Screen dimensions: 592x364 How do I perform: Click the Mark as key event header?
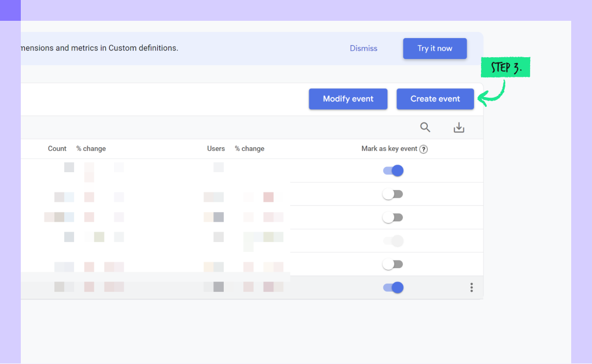[x=389, y=148]
